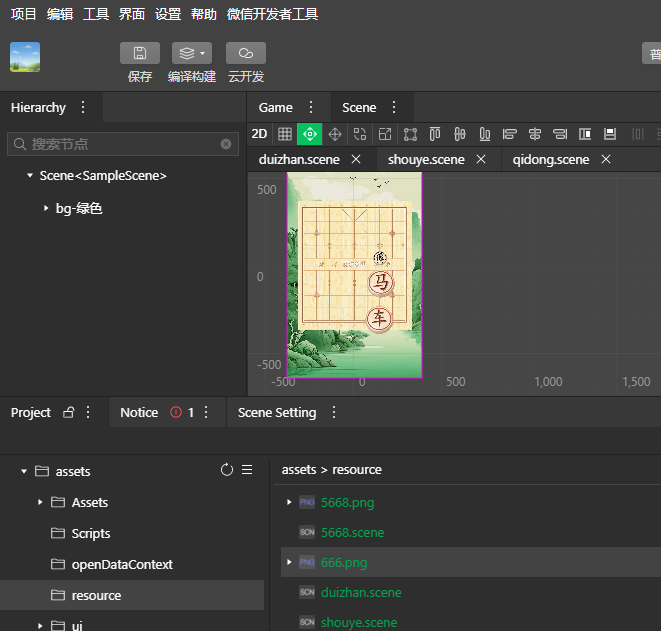Switch to the shouye.scene tab
The height and width of the screenshot is (631, 661).
point(426,159)
